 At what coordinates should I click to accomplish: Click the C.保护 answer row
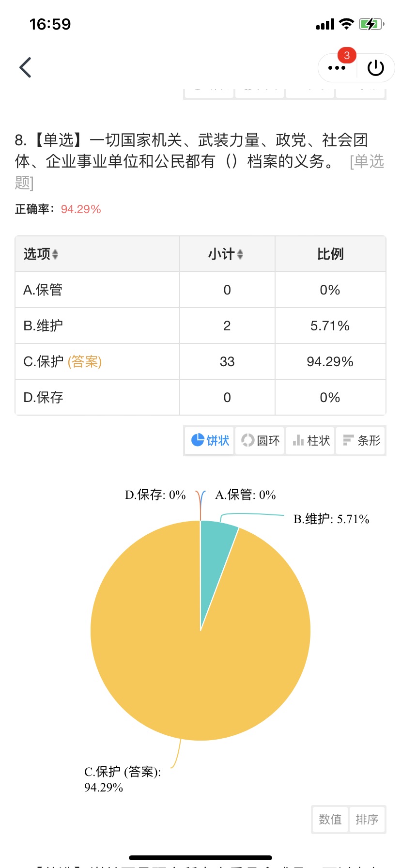coord(200,361)
